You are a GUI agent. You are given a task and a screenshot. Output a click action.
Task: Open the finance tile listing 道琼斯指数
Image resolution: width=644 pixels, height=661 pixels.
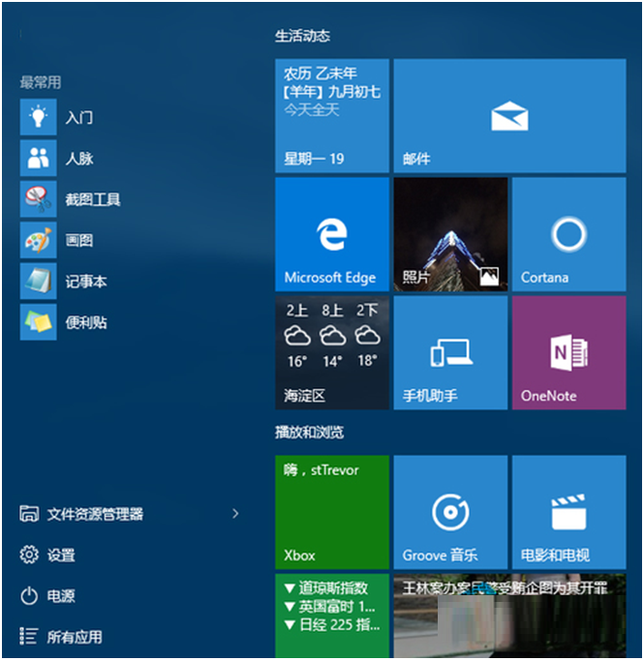point(332,616)
